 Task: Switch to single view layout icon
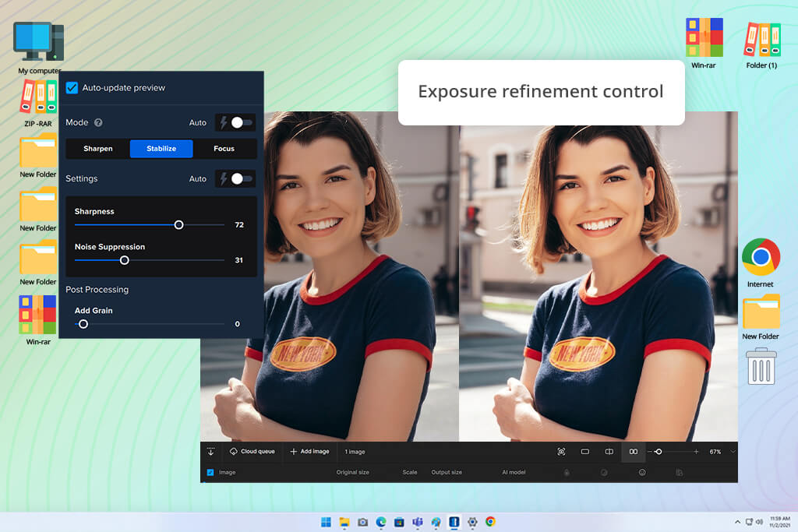(x=585, y=452)
